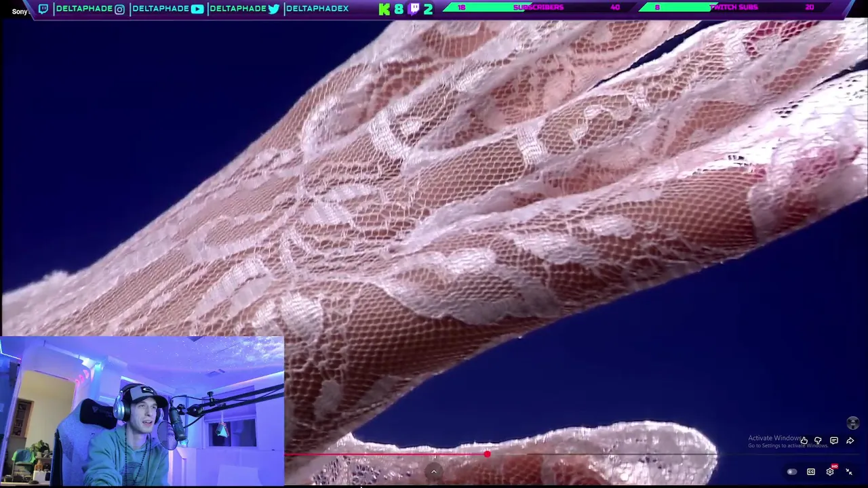Toggle the autoplay switch
The image size is (868, 488).
[791, 472]
